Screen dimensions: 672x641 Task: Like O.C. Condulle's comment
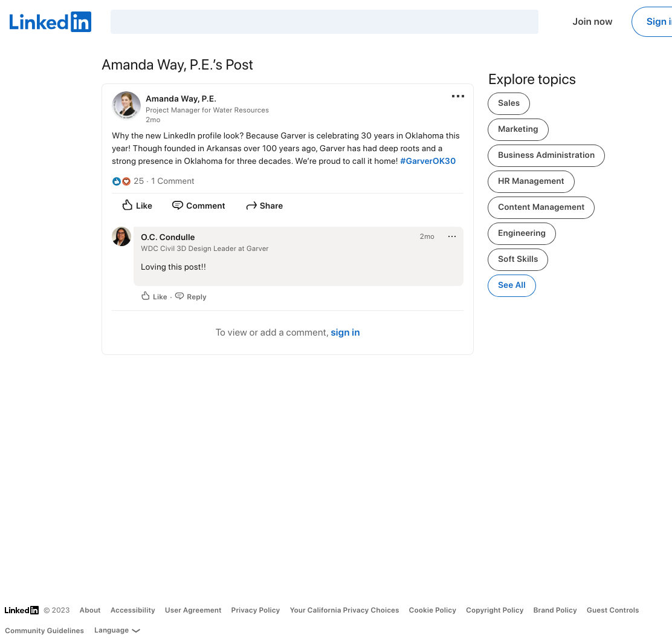[x=154, y=296]
